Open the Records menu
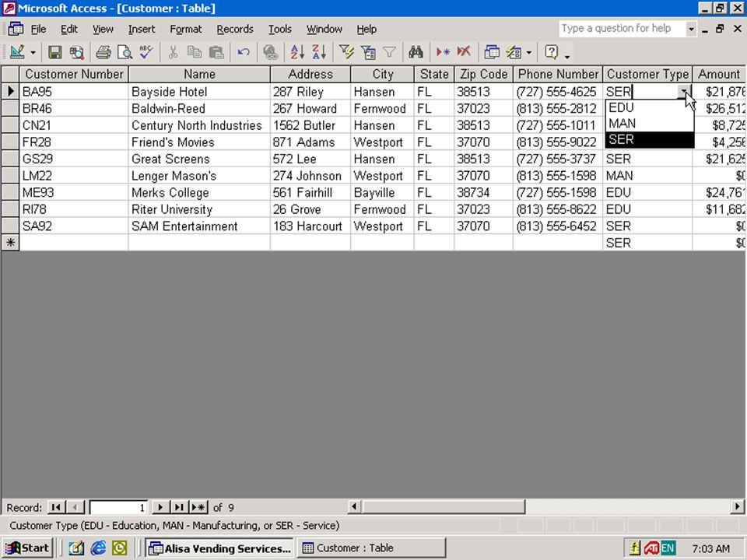This screenshot has height=560, width=747. (x=235, y=29)
